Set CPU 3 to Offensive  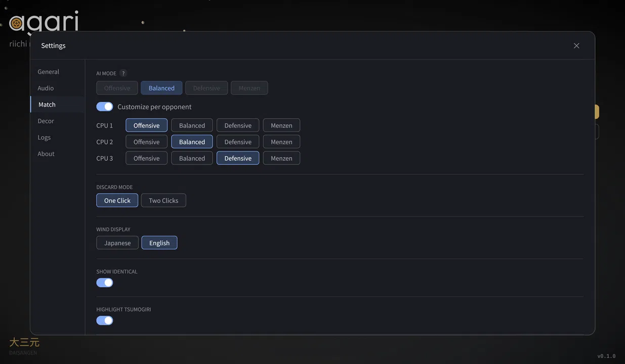click(146, 158)
